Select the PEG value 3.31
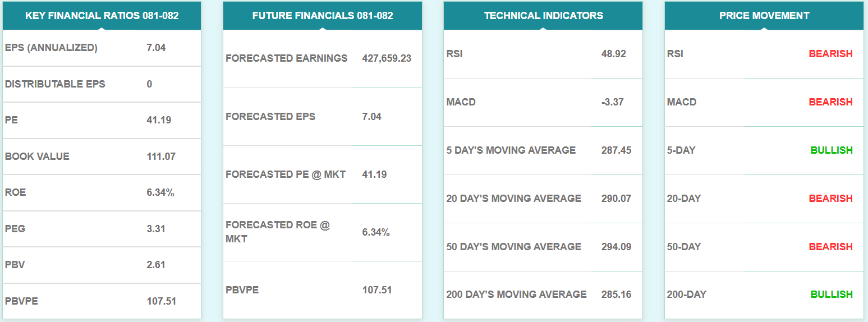 pyautogui.click(x=156, y=229)
